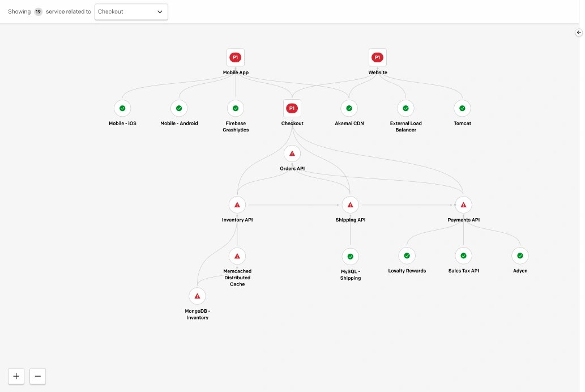Click the Memcached Distributed Cache node
The height and width of the screenshot is (392, 585).
pyautogui.click(x=237, y=256)
